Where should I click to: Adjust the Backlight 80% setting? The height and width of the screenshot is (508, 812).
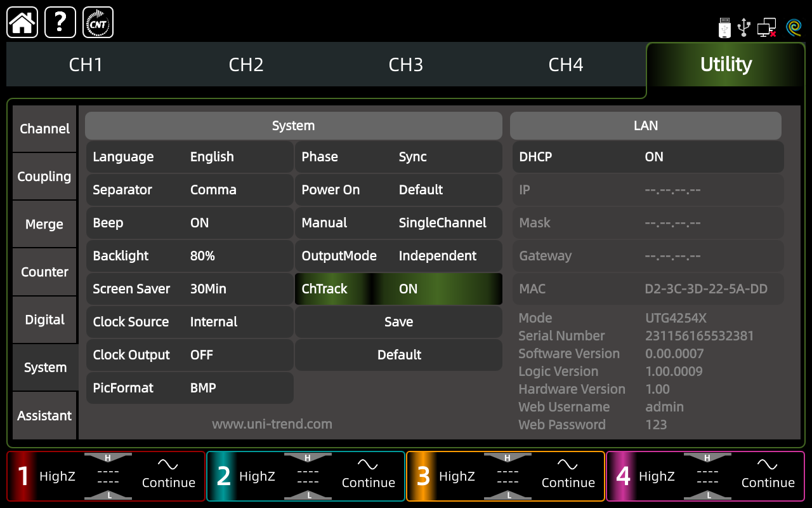pyautogui.click(x=189, y=256)
